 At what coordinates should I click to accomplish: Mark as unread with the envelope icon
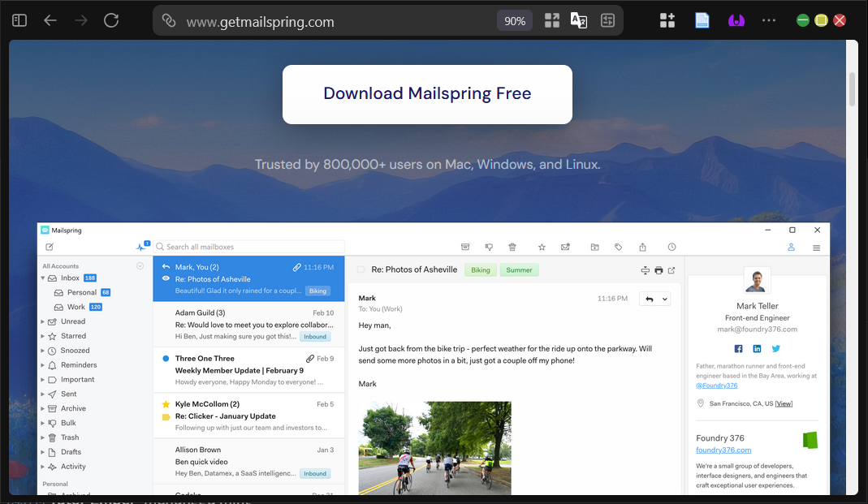(565, 247)
